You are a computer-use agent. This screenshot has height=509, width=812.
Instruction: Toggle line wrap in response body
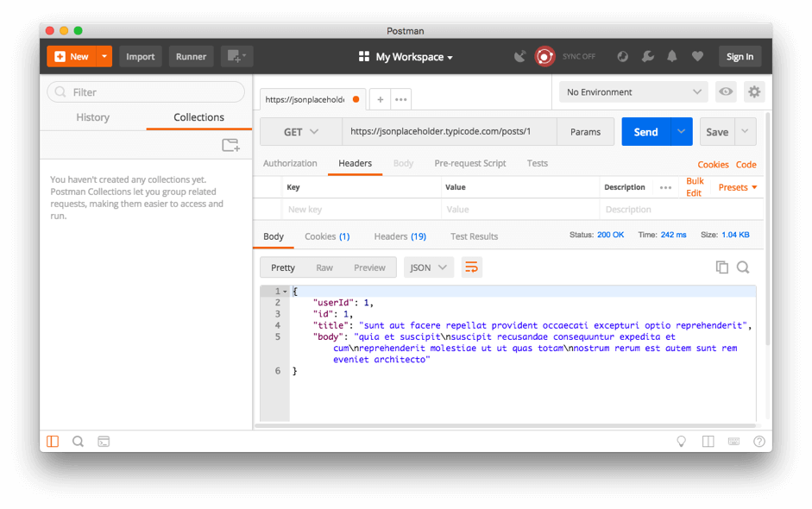click(x=471, y=267)
